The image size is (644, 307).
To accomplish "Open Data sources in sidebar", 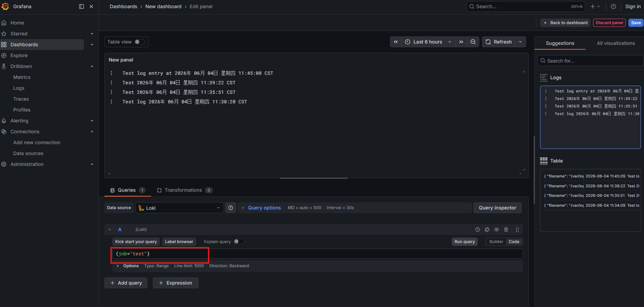I will coord(28,153).
